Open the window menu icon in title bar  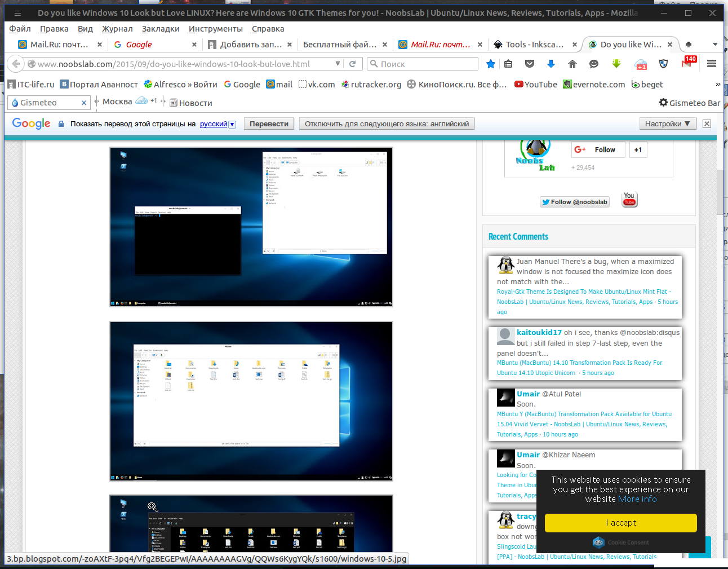pos(17,12)
